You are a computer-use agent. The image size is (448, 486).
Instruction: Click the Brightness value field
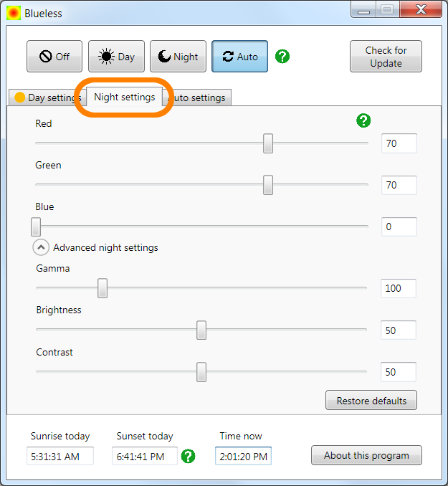[x=399, y=330]
